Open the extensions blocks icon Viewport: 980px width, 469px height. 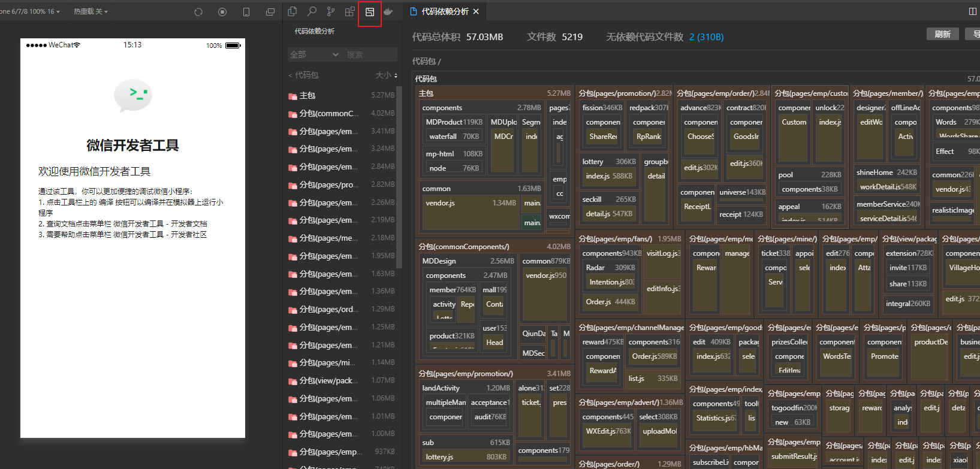click(x=350, y=11)
